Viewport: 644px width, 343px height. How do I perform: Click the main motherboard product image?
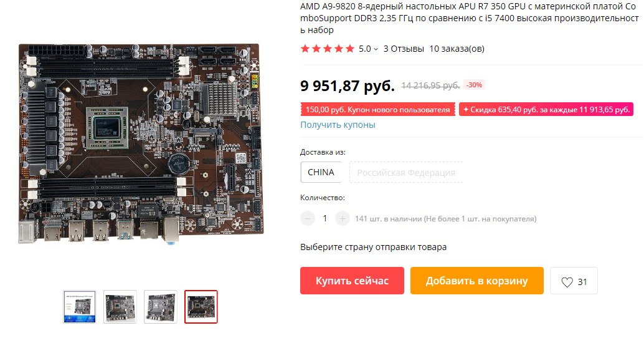140,144
